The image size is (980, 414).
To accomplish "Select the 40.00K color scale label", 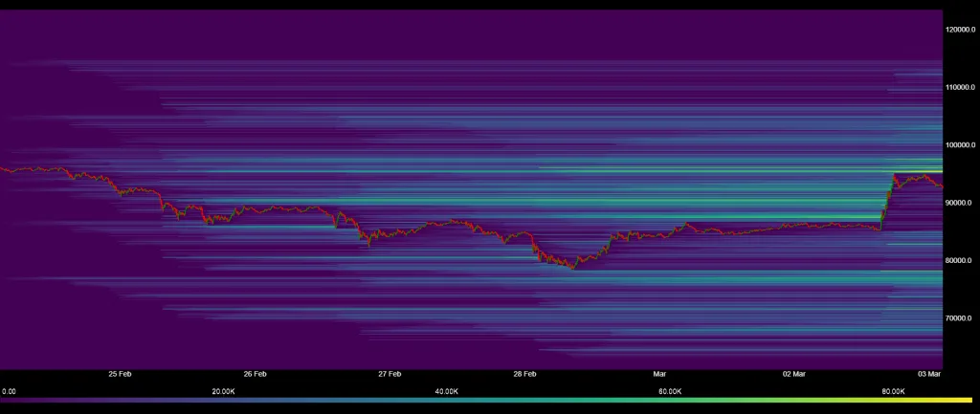I will pyautogui.click(x=447, y=391).
